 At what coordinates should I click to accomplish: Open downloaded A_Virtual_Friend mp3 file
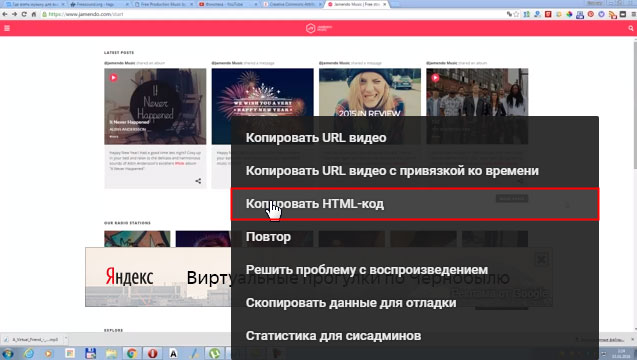point(32,339)
